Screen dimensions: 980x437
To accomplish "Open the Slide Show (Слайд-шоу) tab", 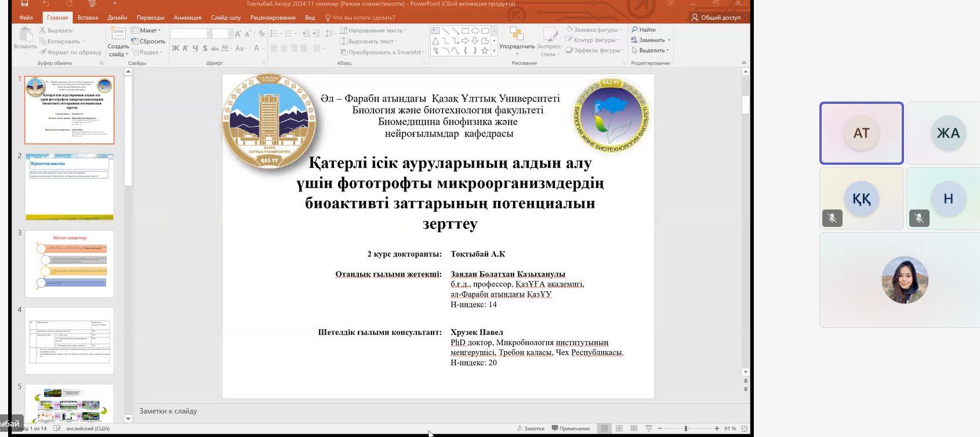I will (x=226, y=17).
